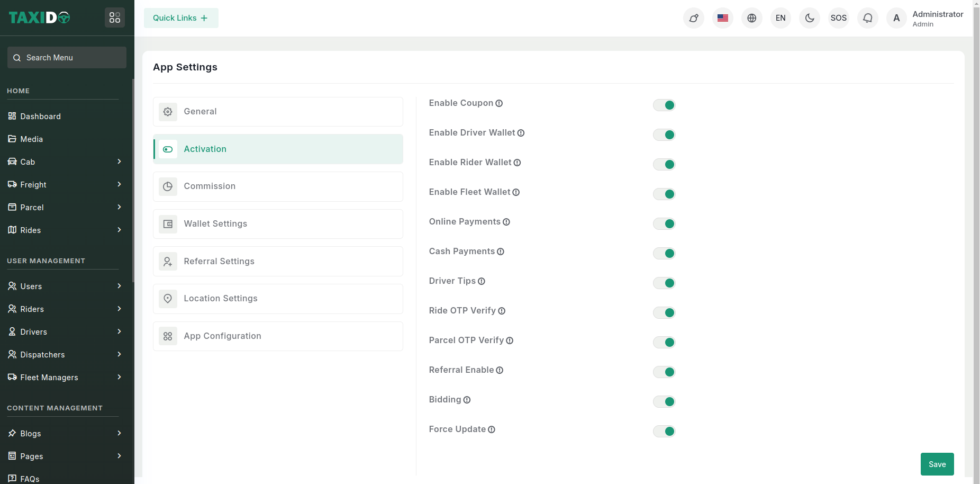Screen dimensions: 980x484
Task: Click the info icon next to Bidding
Action: pyautogui.click(x=467, y=400)
